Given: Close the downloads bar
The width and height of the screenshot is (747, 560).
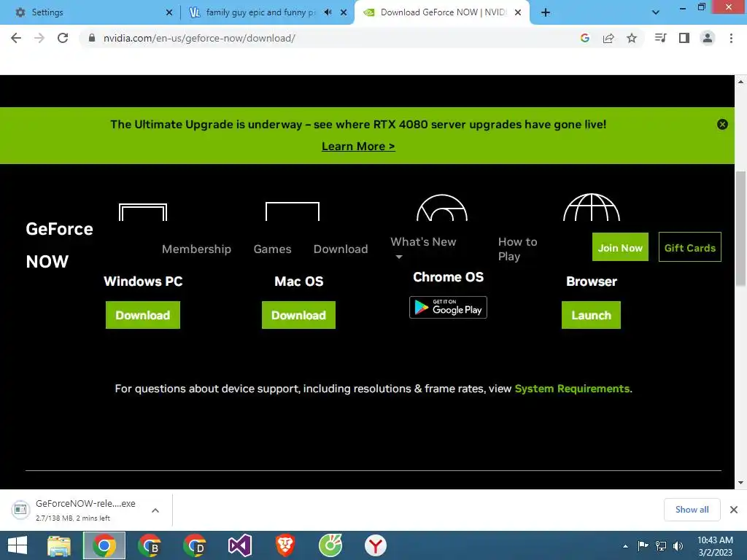Looking at the screenshot, I should pyautogui.click(x=734, y=510).
